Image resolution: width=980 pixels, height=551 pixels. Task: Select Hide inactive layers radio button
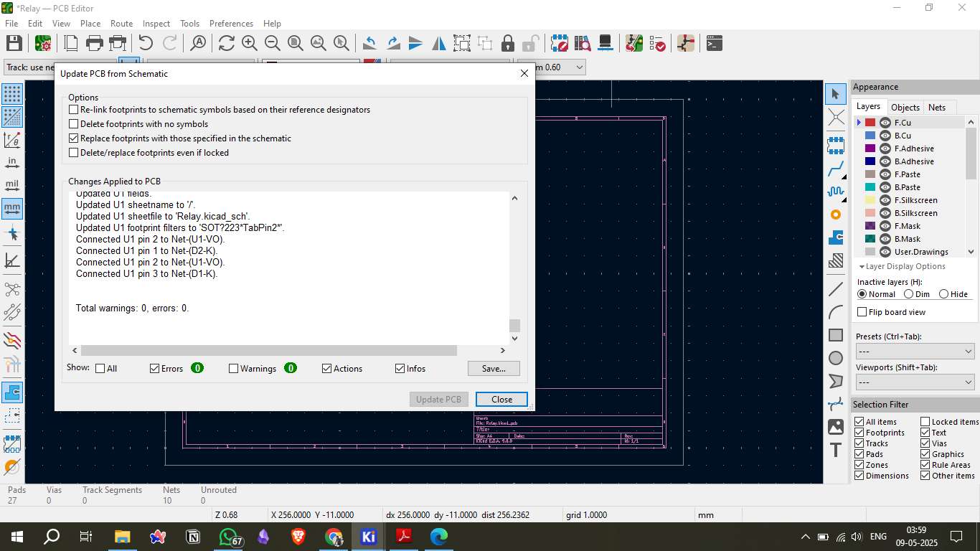pyautogui.click(x=943, y=294)
